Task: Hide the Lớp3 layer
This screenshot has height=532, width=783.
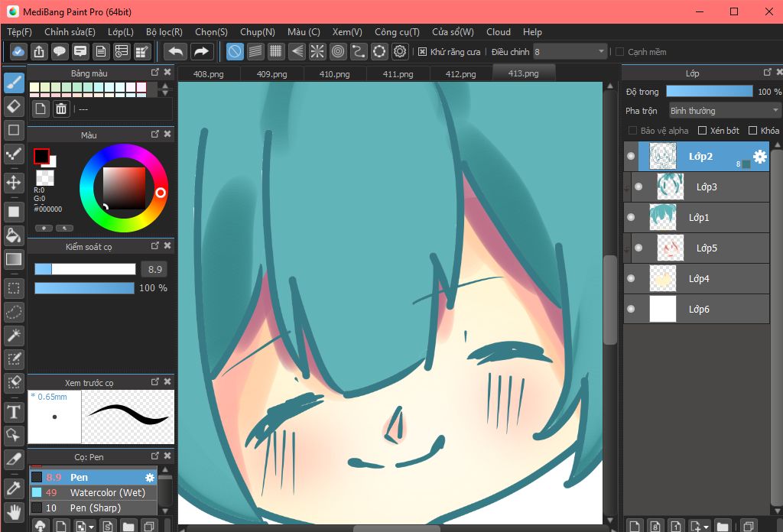Action: (x=638, y=187)
